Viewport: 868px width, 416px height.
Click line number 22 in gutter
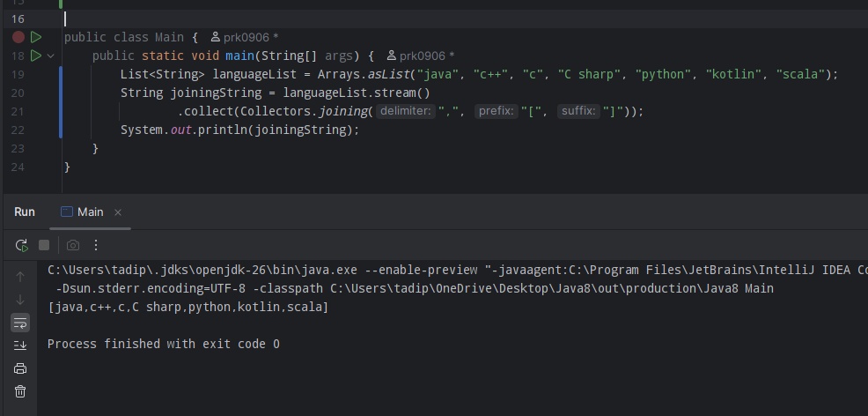point(18,130)
